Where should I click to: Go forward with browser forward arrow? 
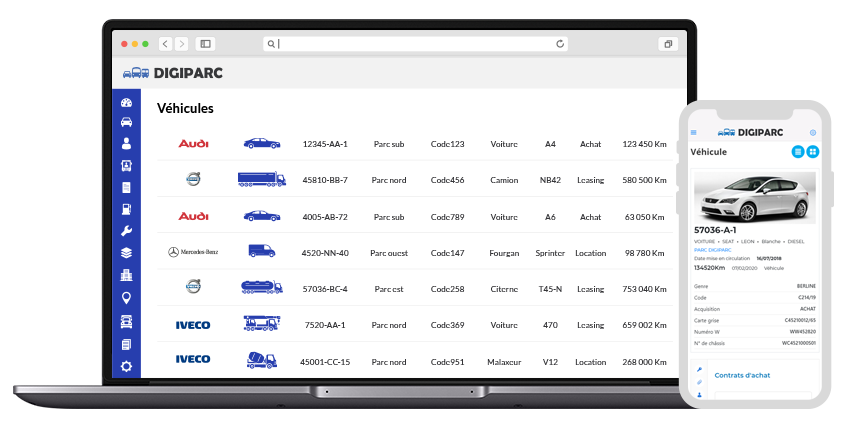click(x=182, y=44)
